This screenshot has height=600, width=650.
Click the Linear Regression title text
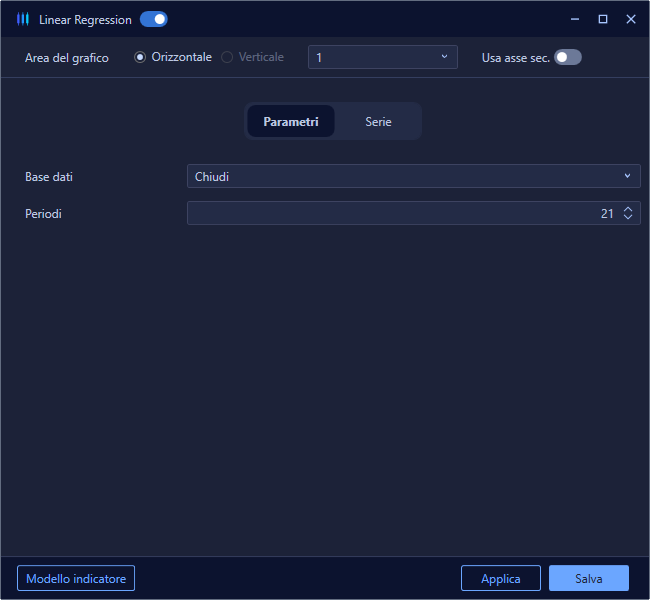pyautogui.click(x=85, y=20)
